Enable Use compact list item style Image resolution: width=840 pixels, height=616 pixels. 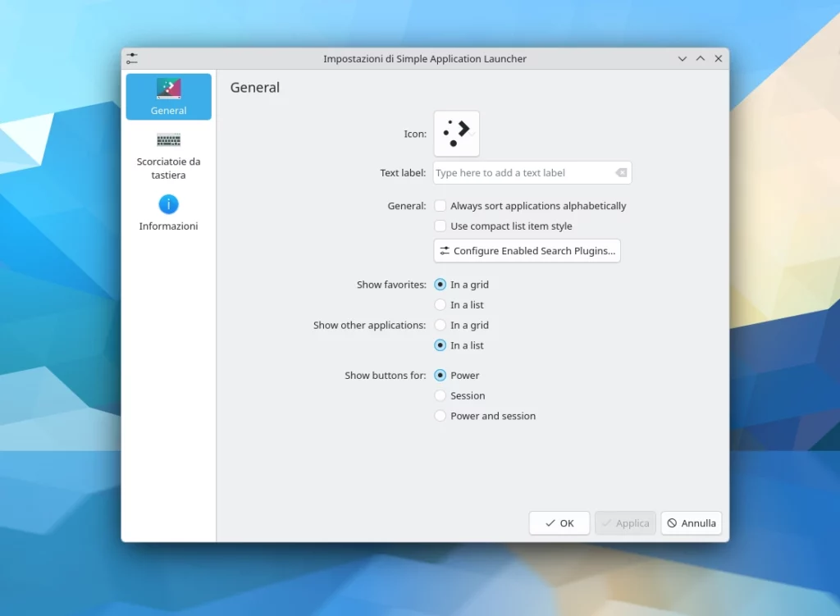[441, 226]
